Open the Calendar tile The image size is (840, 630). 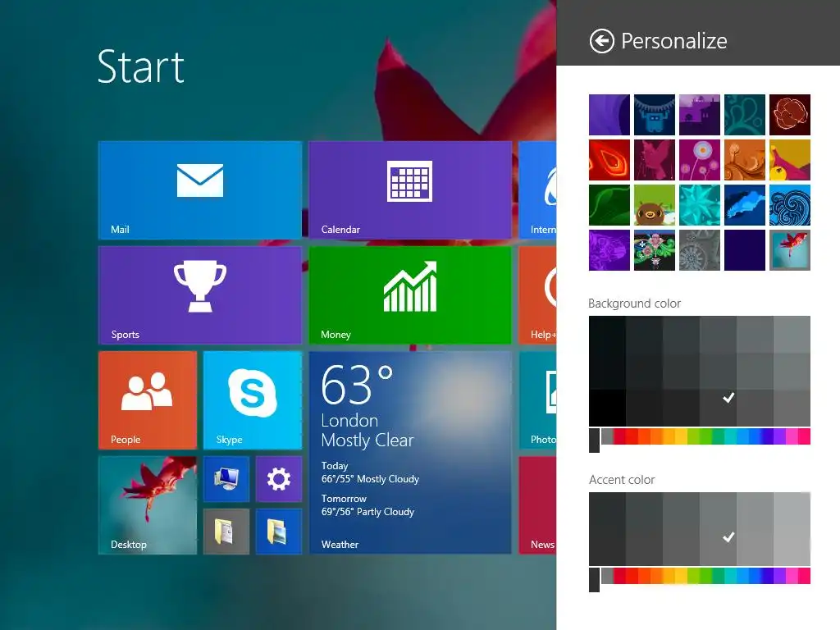click(410, 190)
